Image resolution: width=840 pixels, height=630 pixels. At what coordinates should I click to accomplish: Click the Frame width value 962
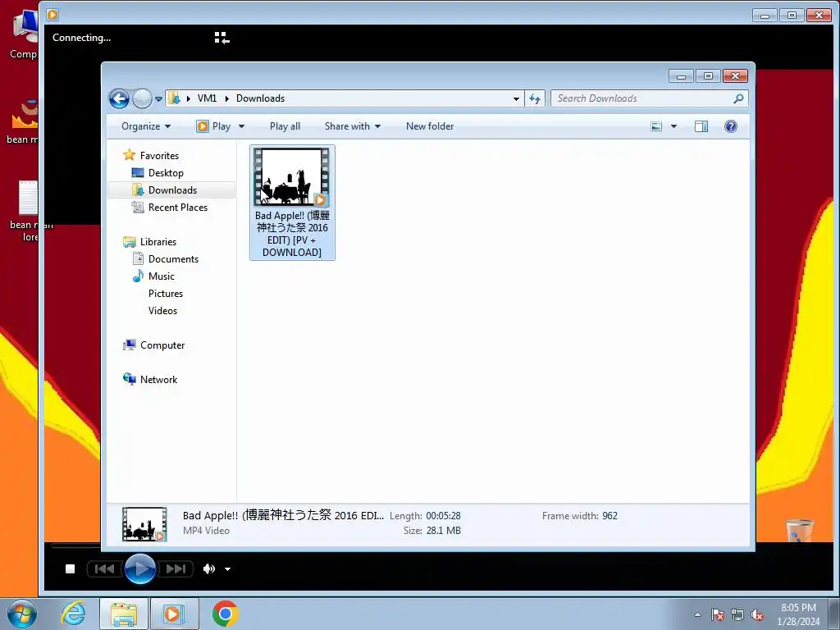click(x=609, y=516)
